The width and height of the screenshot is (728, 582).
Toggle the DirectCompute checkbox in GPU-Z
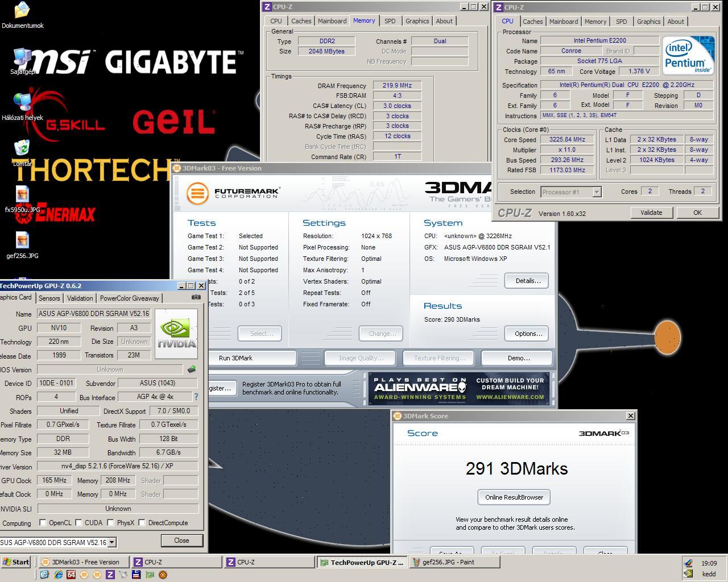pyautogui.click(x=142, y=522)
